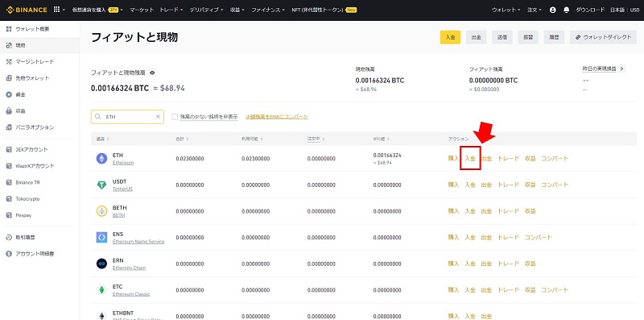Click the ETHBNT coin icon

pyautogui.click(x=101, y=315)
